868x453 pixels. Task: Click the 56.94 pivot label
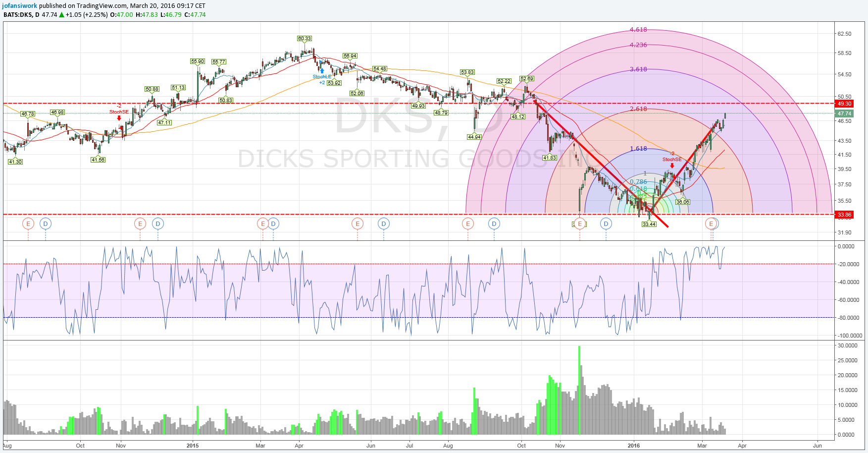350,56
